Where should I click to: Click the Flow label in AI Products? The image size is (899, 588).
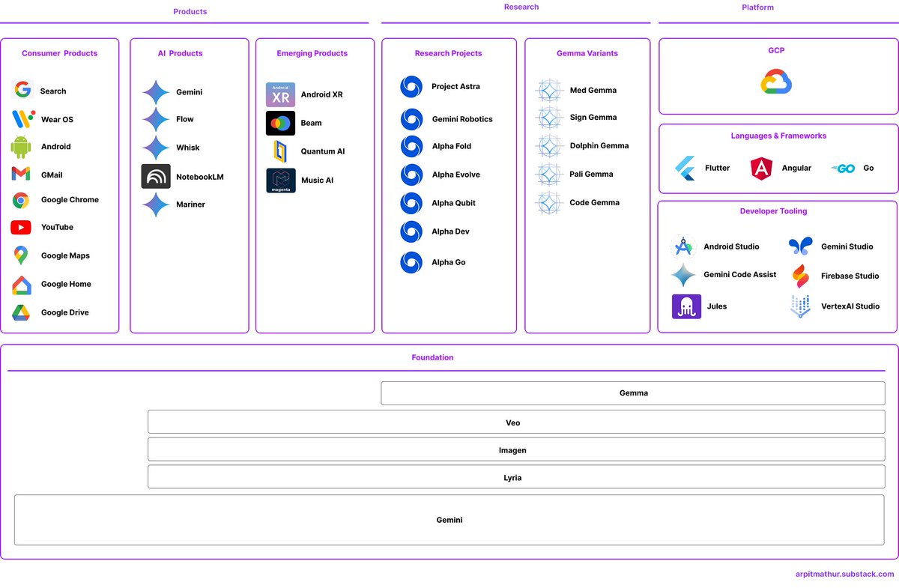(184, 119)
